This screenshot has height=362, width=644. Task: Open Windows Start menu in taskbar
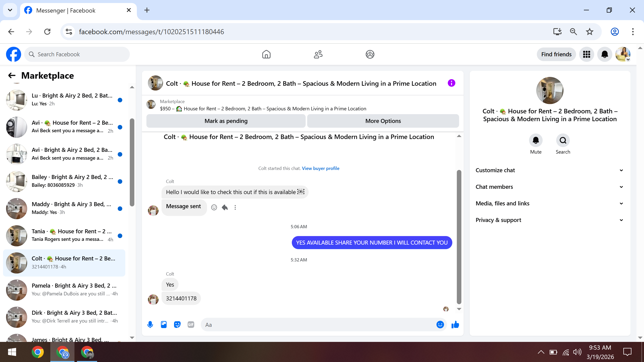pyautogui.click(x=12, y=352)
